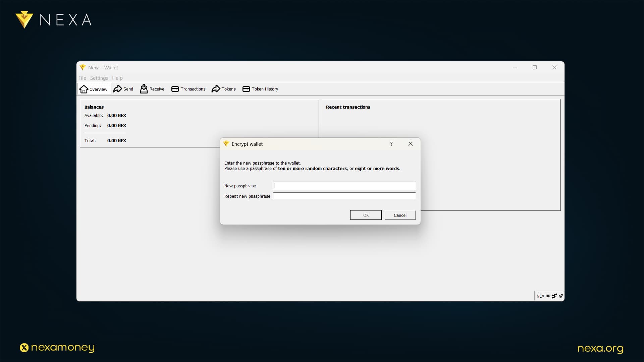The image size is (644, 362).
Task: Click the 'Available:' label
Action: pos(94,115)
